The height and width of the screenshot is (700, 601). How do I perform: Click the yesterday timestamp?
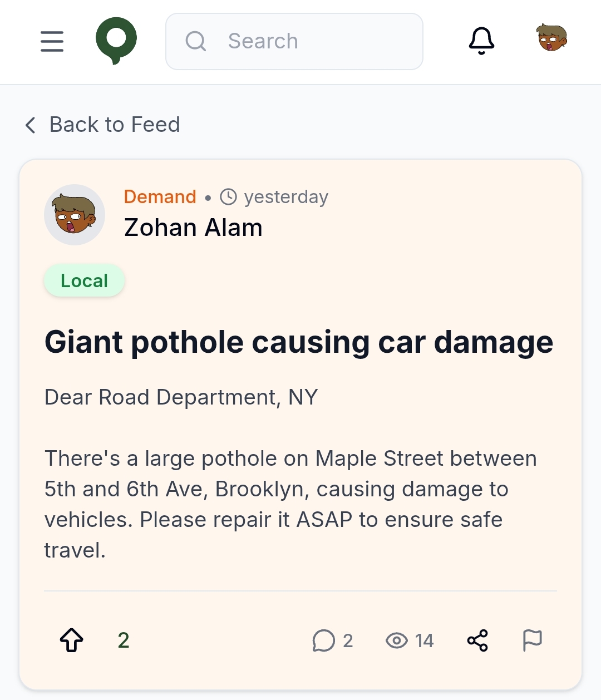pos(286,197)
